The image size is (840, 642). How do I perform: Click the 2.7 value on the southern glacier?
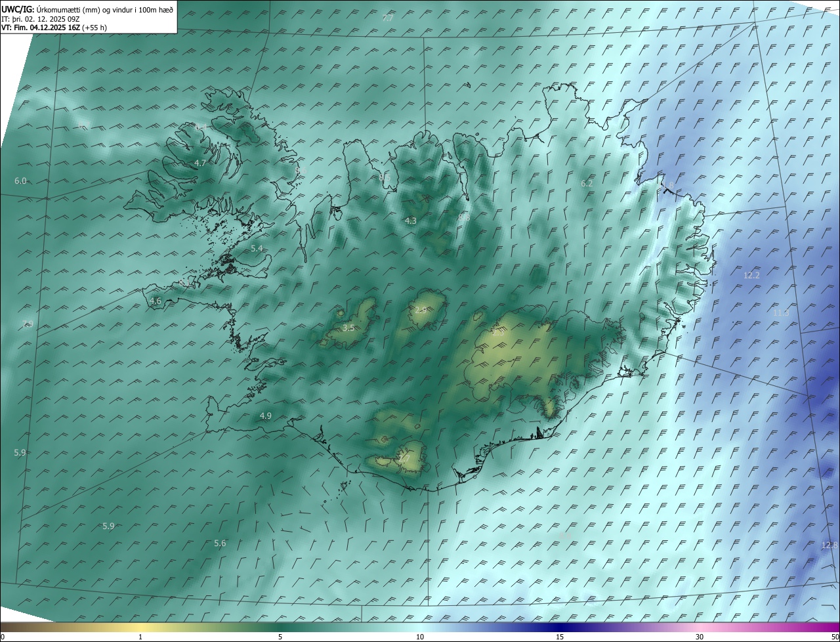404,458
